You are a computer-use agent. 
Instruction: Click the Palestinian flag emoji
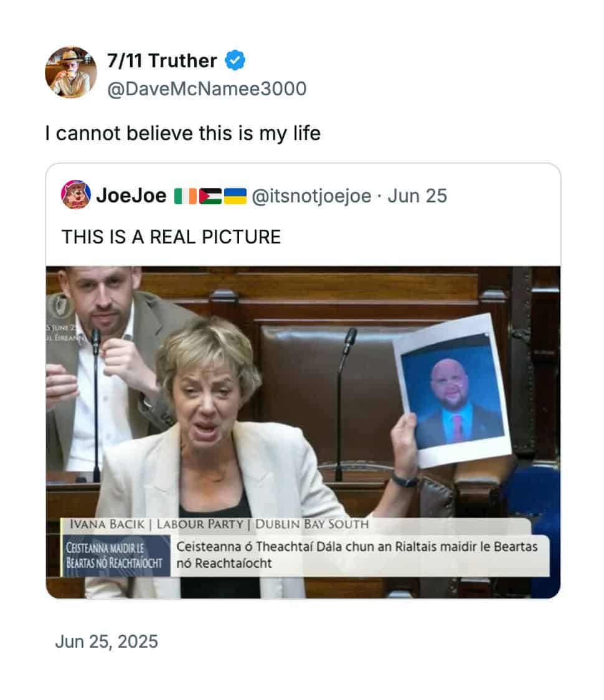click(210, 196)
